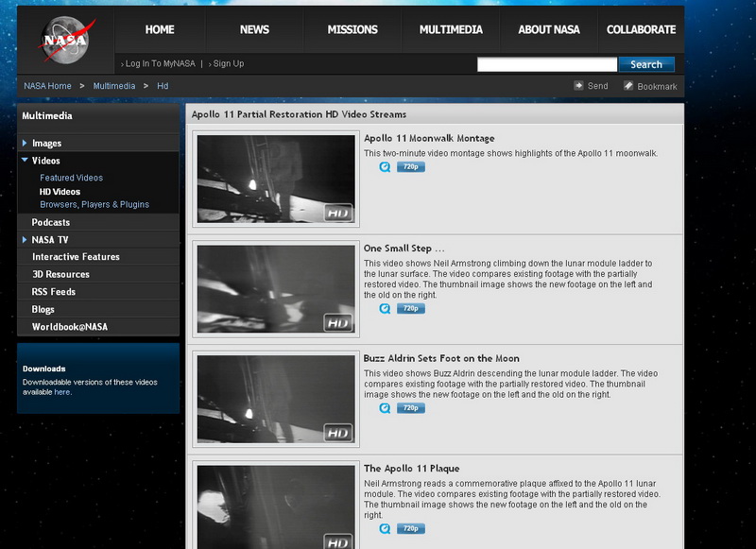Open the NEWS menu

(254, 29)
